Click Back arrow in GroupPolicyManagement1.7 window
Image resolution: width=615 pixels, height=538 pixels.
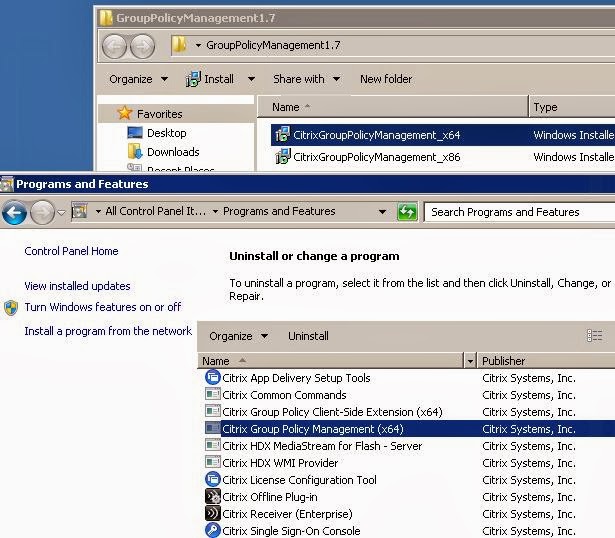[x=114, y=47]
